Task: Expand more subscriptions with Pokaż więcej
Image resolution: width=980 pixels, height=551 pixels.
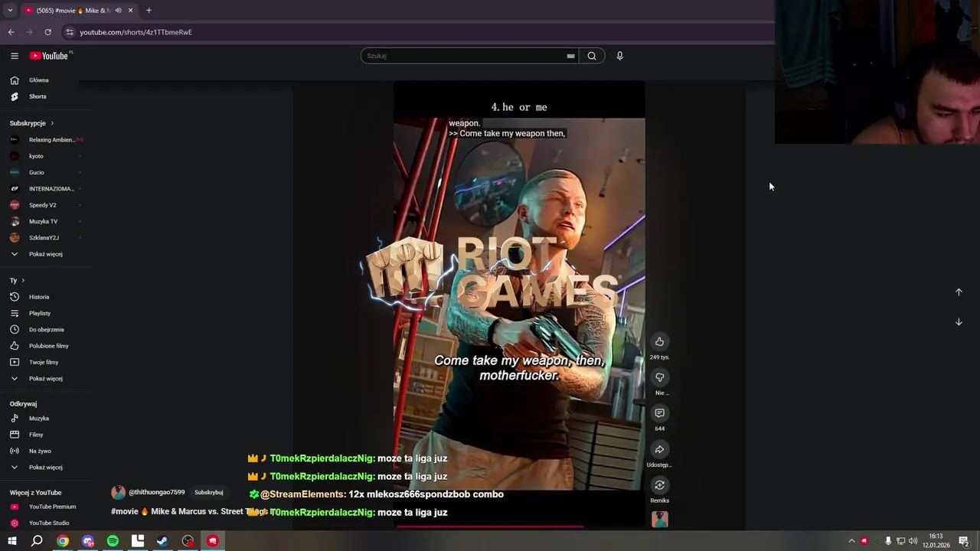Action: tap(46, 254)
